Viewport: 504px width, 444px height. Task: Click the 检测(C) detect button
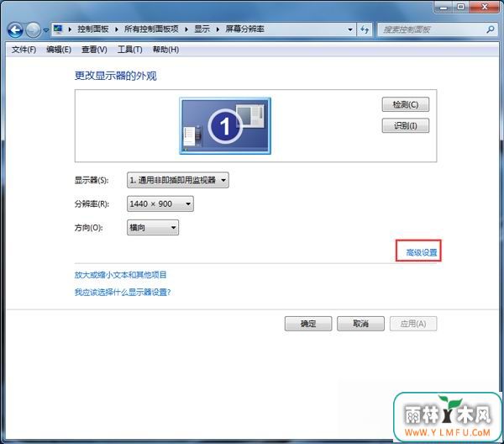tap(406, 104)
